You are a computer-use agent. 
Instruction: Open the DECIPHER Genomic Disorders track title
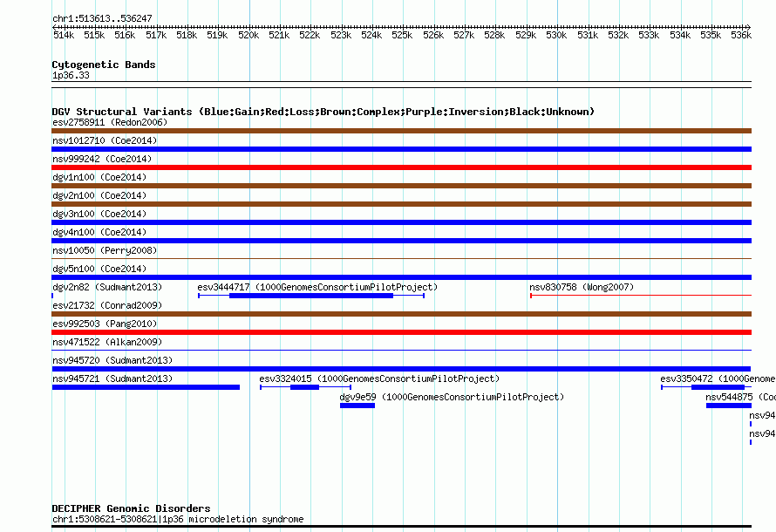(131, 508)
